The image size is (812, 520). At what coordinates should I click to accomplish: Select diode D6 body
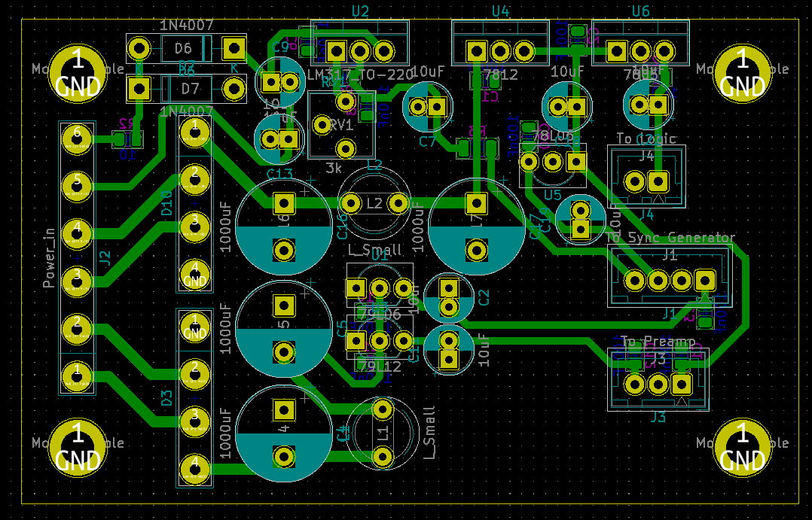[184, 50]
